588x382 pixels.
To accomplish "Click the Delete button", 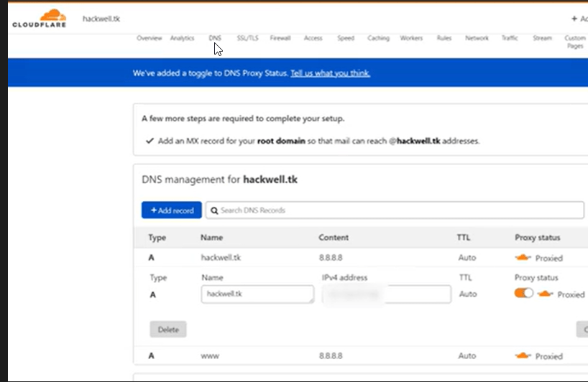I will pyautogui.click(x=168, y=330).
